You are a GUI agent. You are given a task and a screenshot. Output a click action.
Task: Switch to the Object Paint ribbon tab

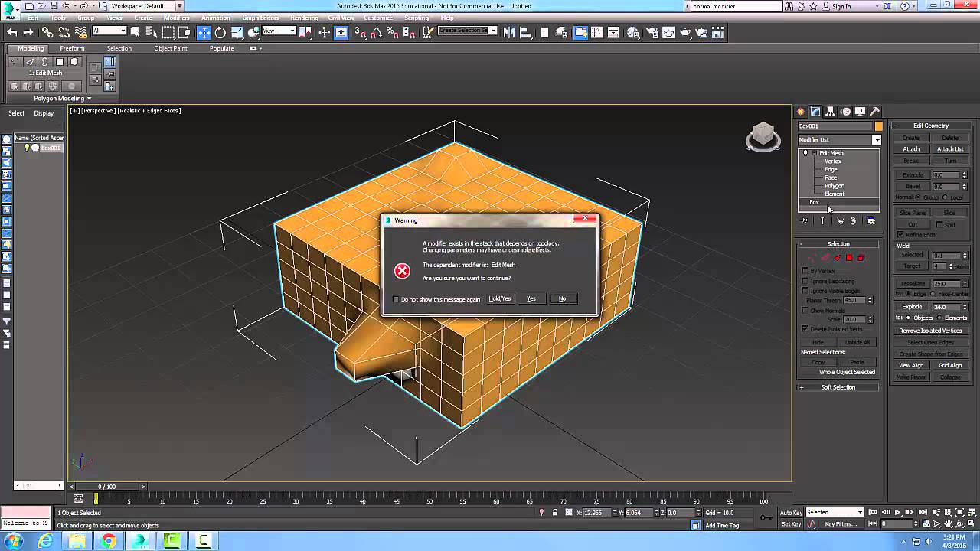pos(170,48)
